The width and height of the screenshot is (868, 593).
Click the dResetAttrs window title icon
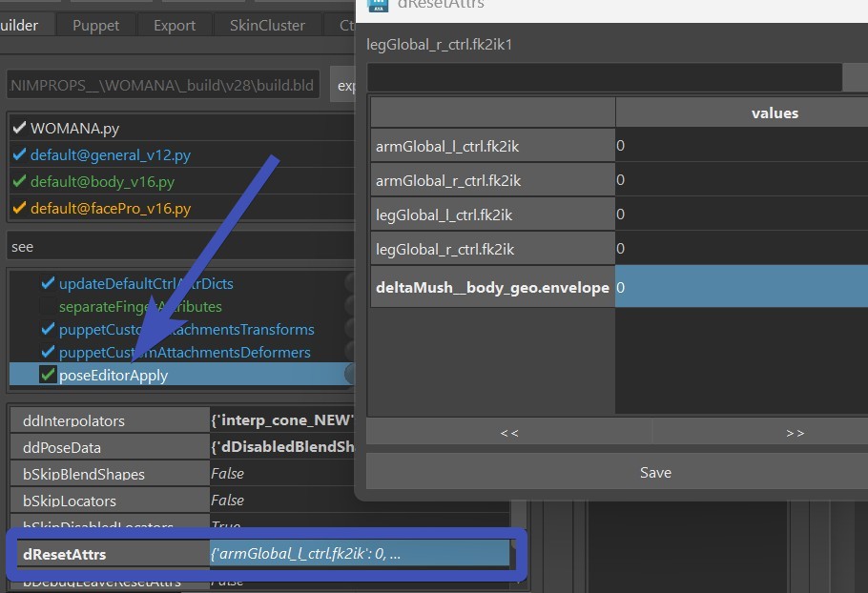378,5
